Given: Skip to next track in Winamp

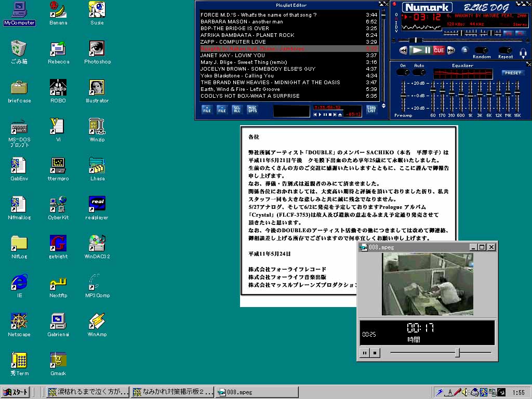Looking at the screenshot, I should coord(451,50).
